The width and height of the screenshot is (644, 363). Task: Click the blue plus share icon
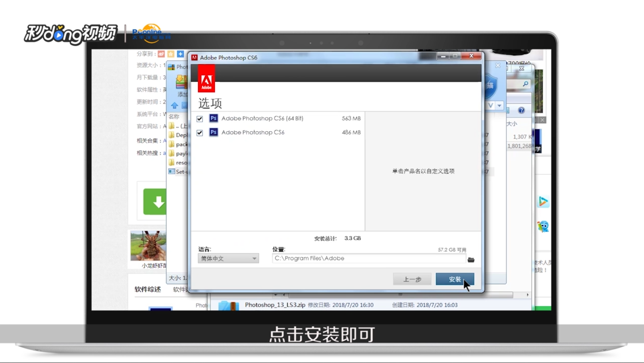pos(181,54)
